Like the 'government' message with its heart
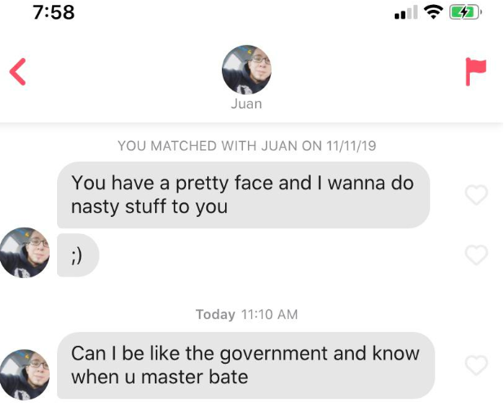This screenshot has height=420, width=504. pos(476,365)
